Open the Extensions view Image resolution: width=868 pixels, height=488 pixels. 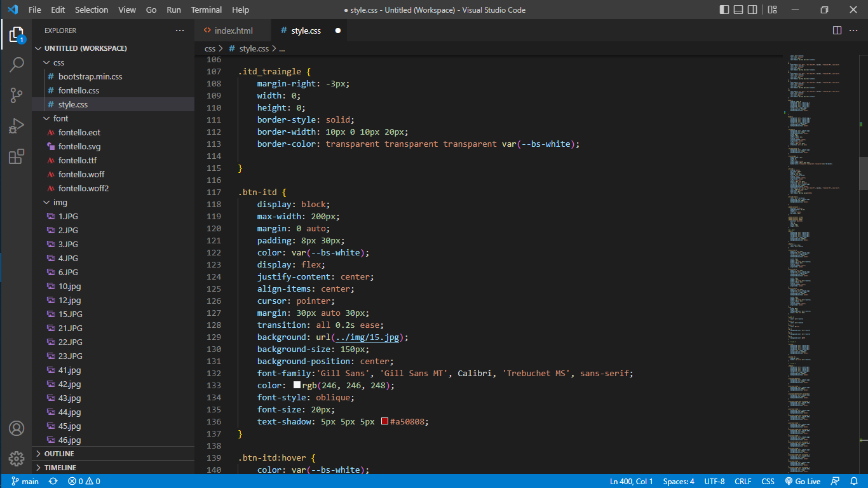pos(17,156)
